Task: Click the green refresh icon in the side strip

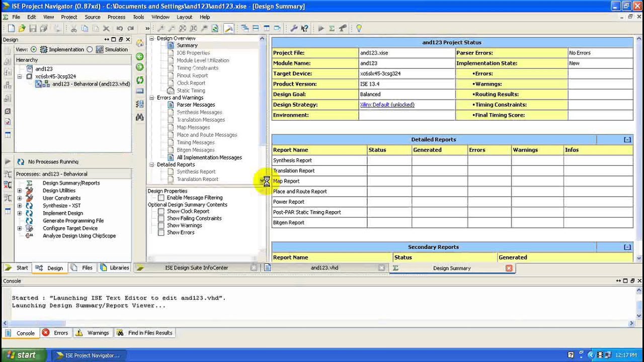Action: (140, 80)
